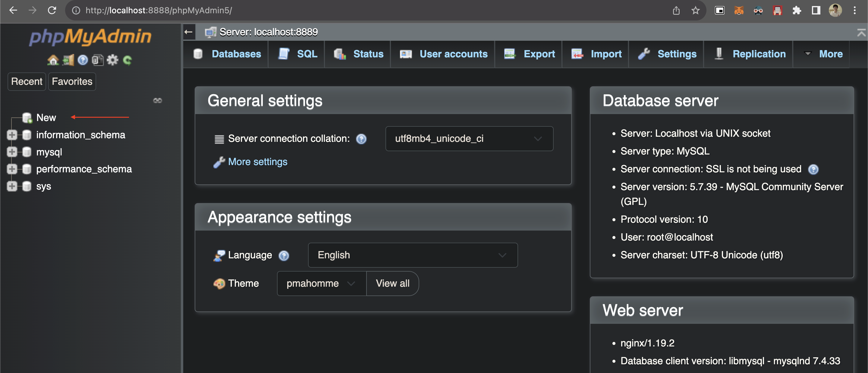Reload the page using browser refresh icon
868x373 pixels.
(x=52, y=11)
